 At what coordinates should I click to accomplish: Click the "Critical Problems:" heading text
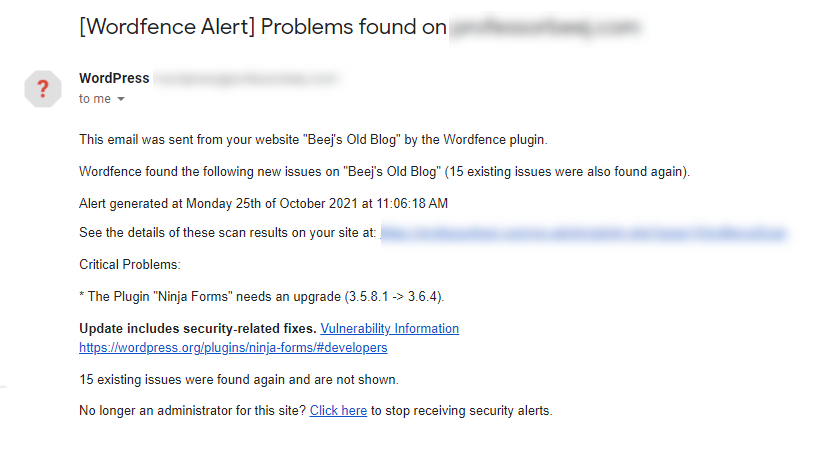coord(130,265)
